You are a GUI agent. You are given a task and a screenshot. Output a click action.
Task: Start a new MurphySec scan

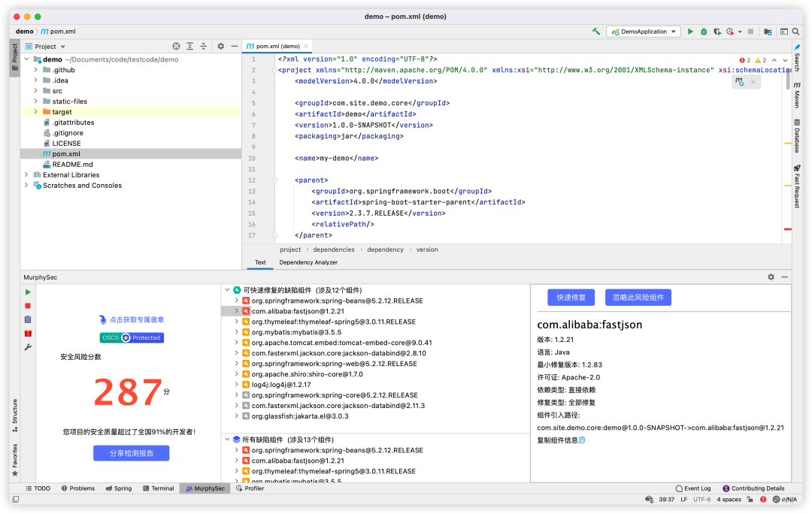(27, 292)
